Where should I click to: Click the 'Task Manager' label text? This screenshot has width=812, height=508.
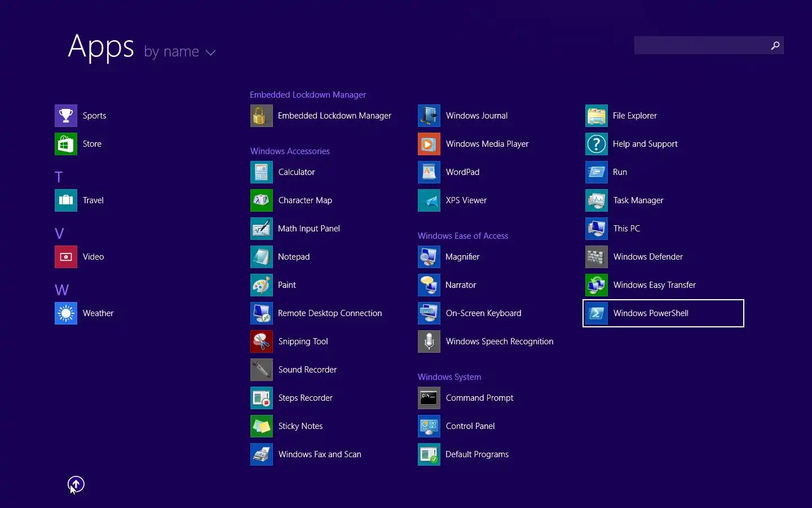click(x=638, y=200)
